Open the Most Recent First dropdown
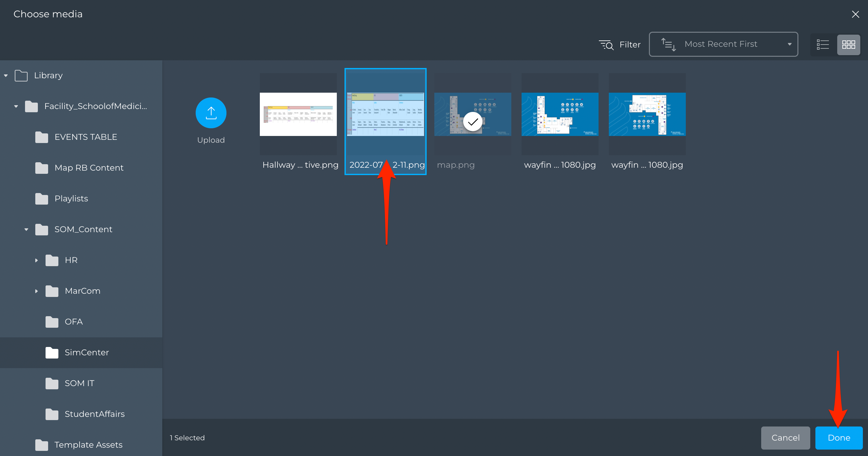 [x=723, y=44]
